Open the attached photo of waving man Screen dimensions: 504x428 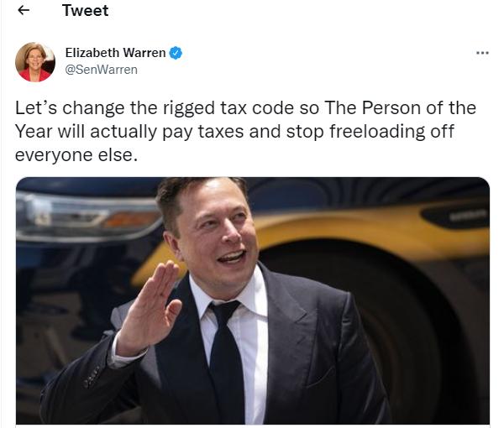point(253,300)
